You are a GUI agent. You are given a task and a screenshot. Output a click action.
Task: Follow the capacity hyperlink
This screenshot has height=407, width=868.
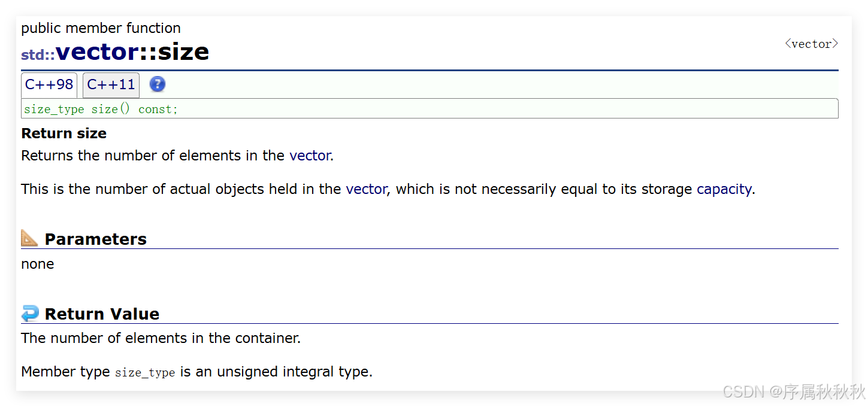point(724,189)
